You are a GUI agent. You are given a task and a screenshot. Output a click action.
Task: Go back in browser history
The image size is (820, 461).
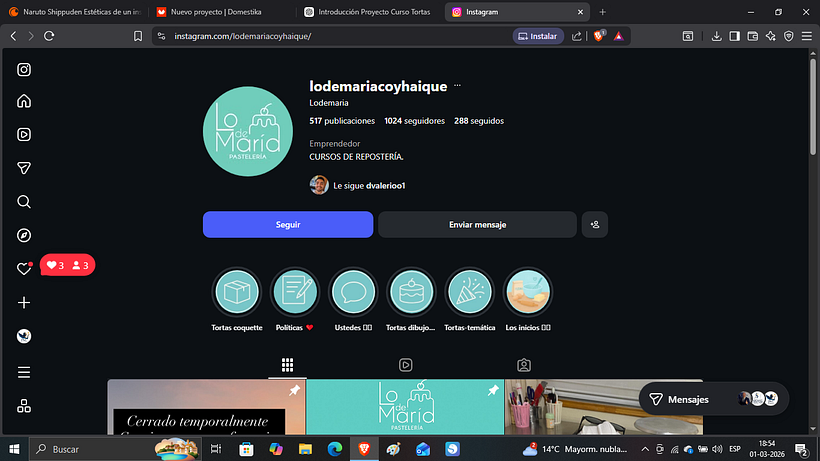[x=14, y=36]
